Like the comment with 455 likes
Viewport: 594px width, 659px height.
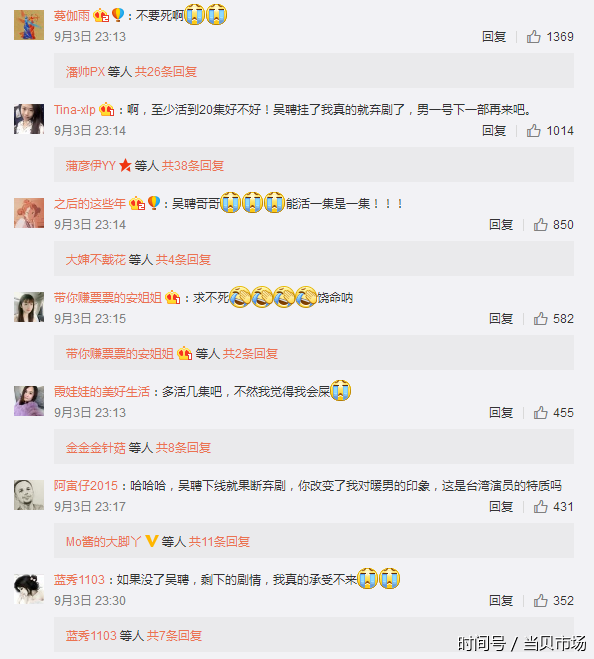tap(541, 413)
